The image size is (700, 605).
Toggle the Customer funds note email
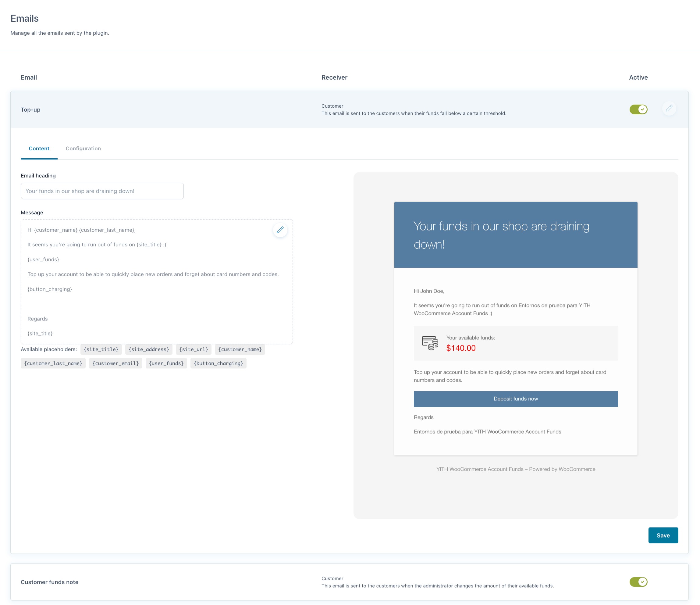coord(638,582)
